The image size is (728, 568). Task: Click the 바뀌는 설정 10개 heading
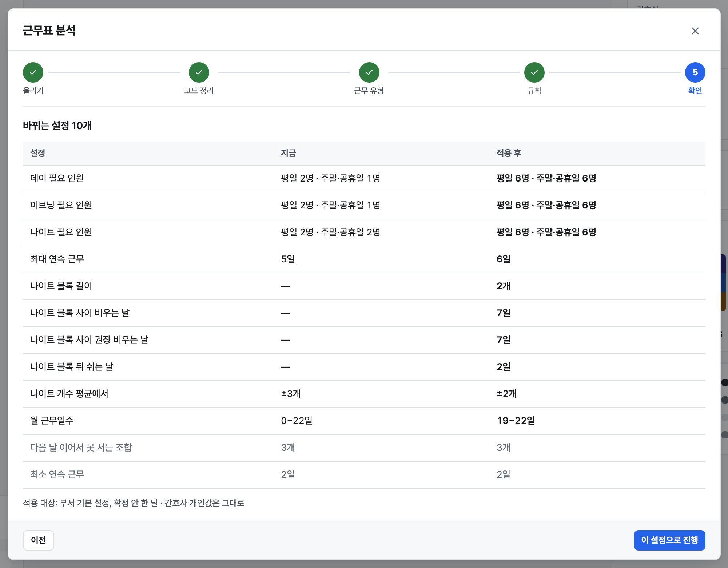point(57,126)
